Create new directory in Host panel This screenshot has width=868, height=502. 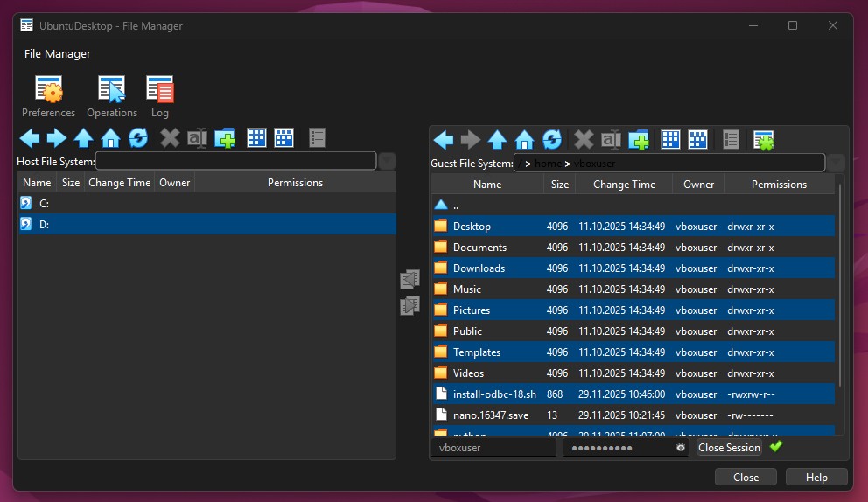click(x=225, y=138)
